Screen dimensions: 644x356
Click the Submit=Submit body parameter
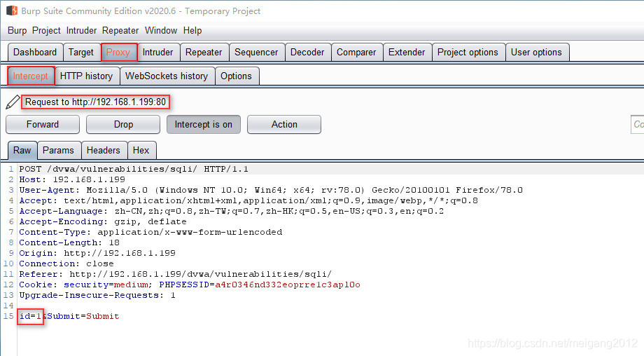click(x=83, y=317)
